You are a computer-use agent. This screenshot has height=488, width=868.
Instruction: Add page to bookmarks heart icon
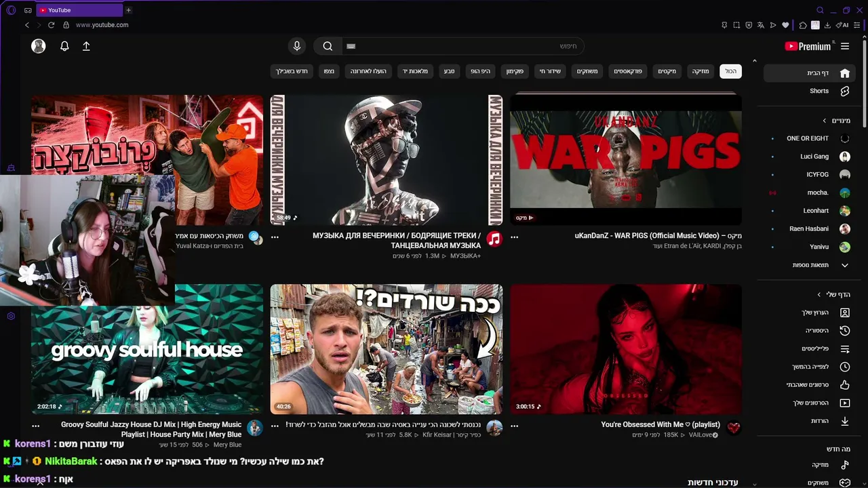785,25
